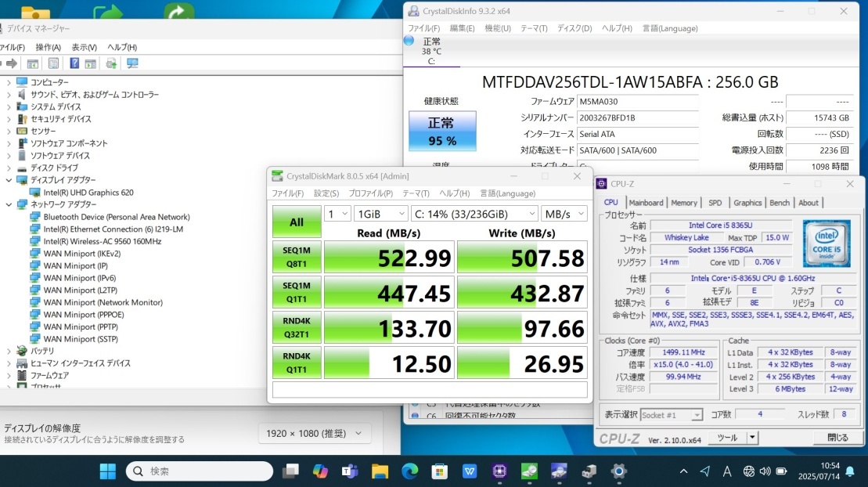
Task: Run the SEQ1M Q8T1 benchmark test
Action: pyautogui.click(x=297, y=257)
